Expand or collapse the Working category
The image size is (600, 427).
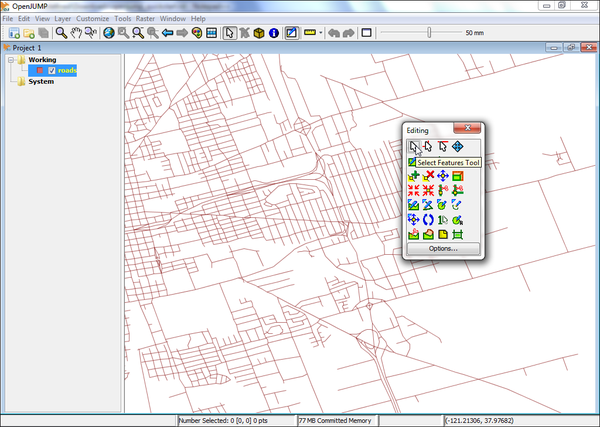(x=10, y=60)
